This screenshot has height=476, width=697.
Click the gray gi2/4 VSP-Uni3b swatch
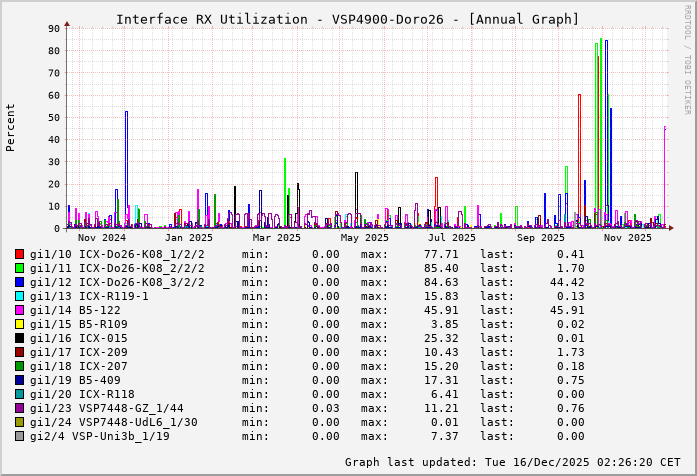[20, 436]
